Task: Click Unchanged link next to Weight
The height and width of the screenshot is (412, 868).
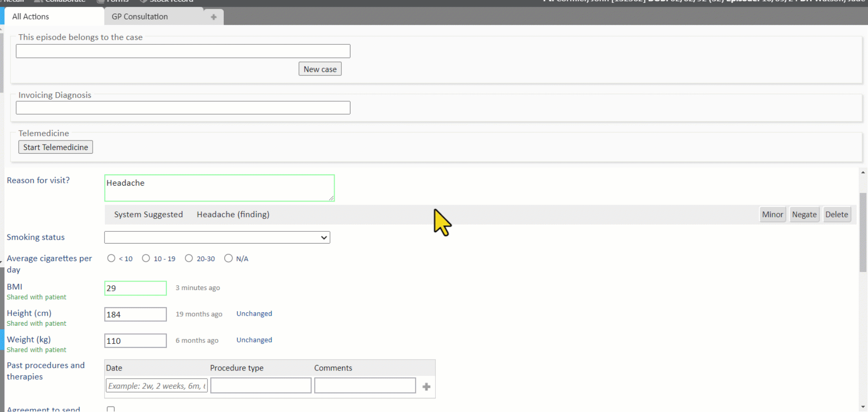Action: click(x=254, y=340)
